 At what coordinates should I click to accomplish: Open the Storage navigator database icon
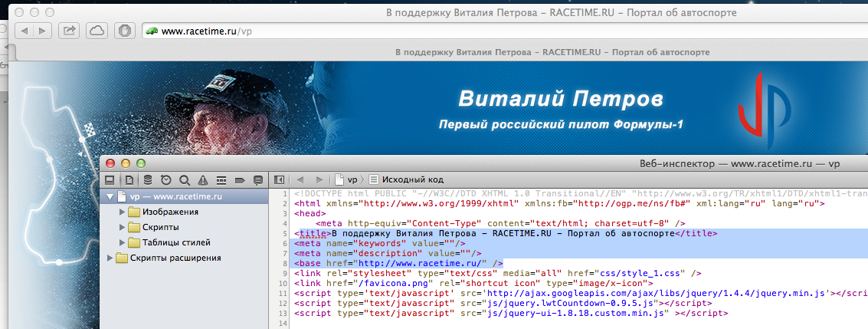point(147,180)
